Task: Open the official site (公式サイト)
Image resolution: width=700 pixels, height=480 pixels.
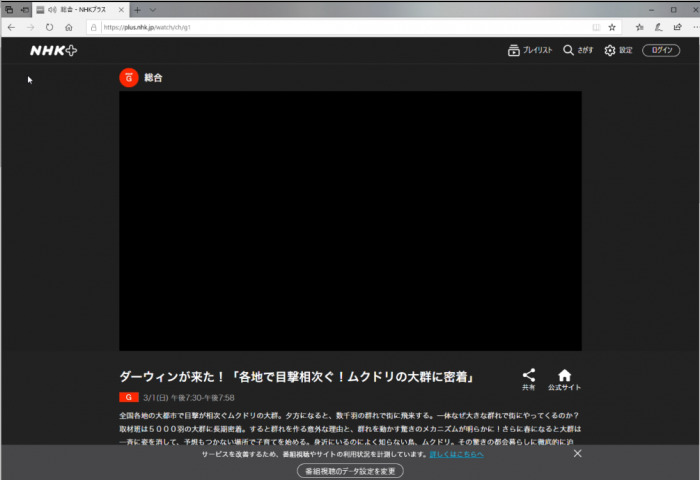Action: pos(564,380)
